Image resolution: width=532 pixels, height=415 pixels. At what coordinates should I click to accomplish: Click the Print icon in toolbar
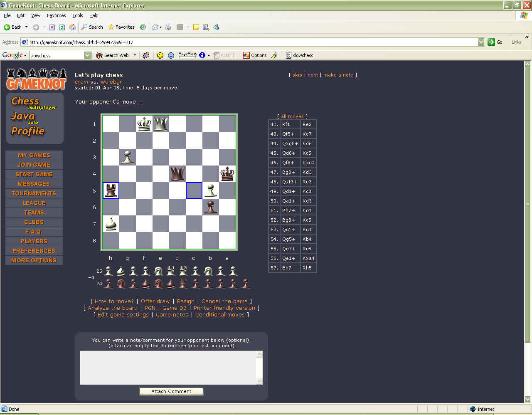168,27
